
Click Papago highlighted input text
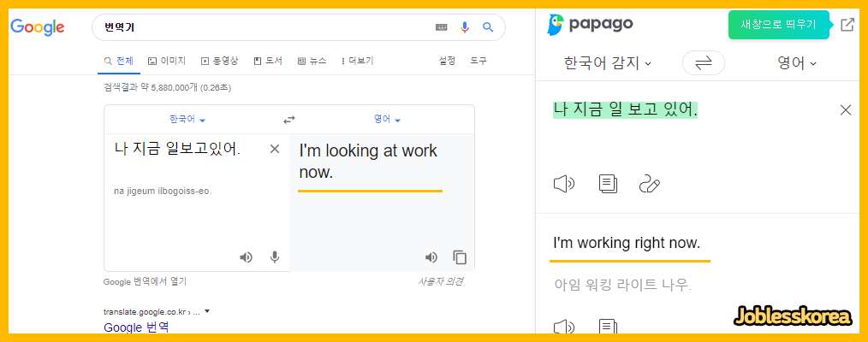pos(625,109)
